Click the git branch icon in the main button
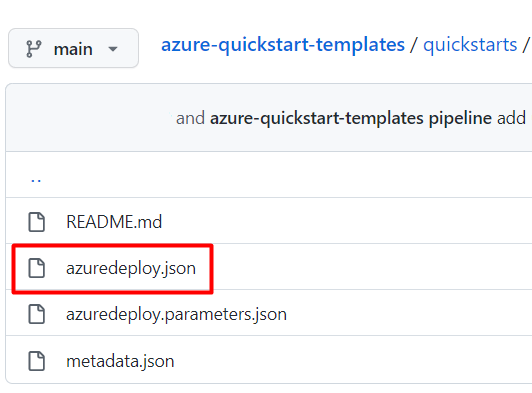The width and height of the screenshot is (532, 393). 34,49
